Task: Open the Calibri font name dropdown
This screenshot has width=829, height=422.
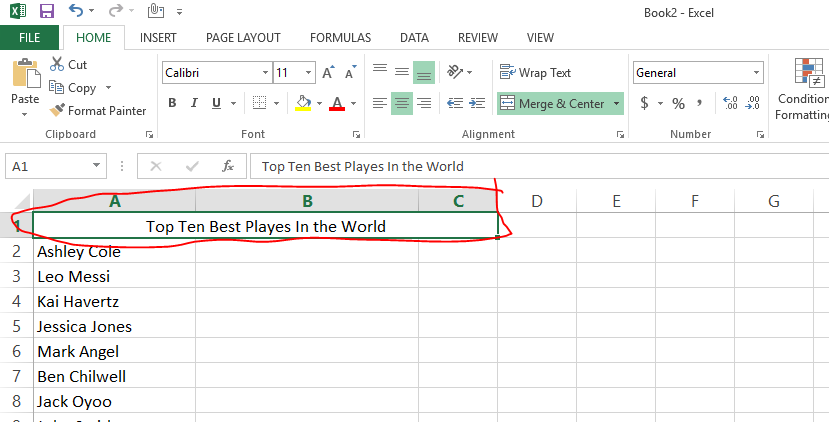Action: 264,73
